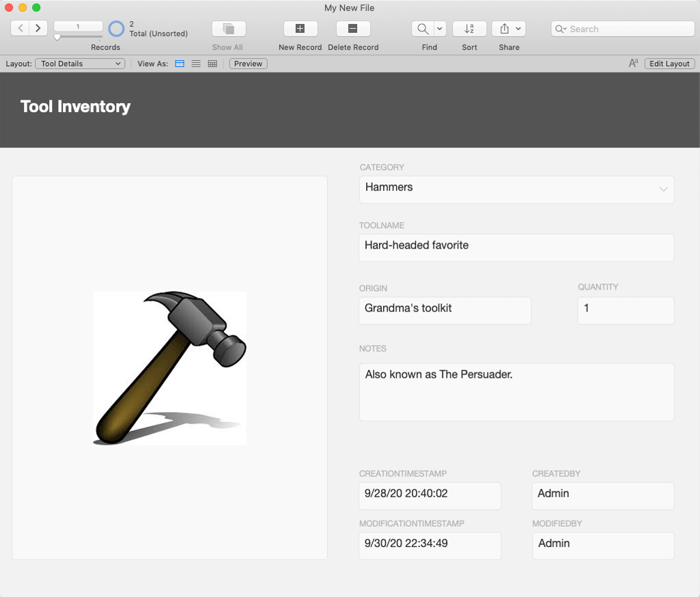Toggle the formatting bar Aa icon

pos(633,64)
